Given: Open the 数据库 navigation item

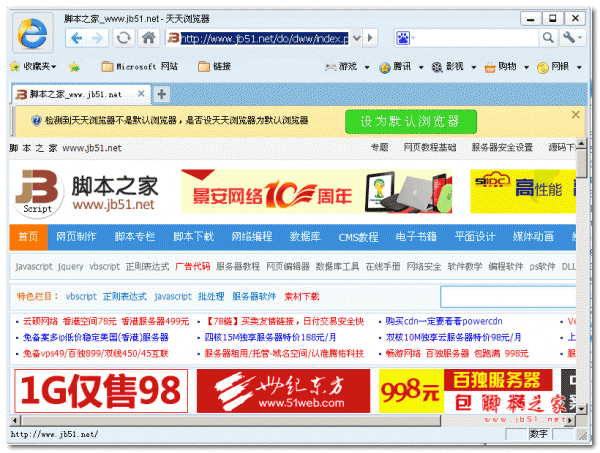Looking at the screenshot, I should (x=305, y=237).
